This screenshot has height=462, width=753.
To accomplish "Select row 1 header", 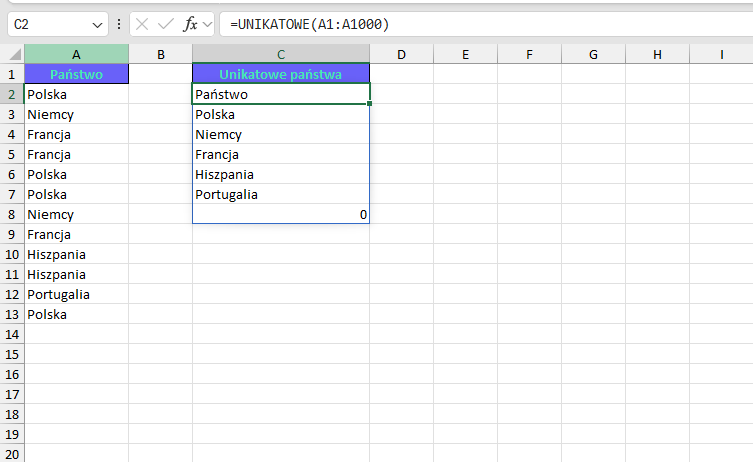I will (12, 74).
